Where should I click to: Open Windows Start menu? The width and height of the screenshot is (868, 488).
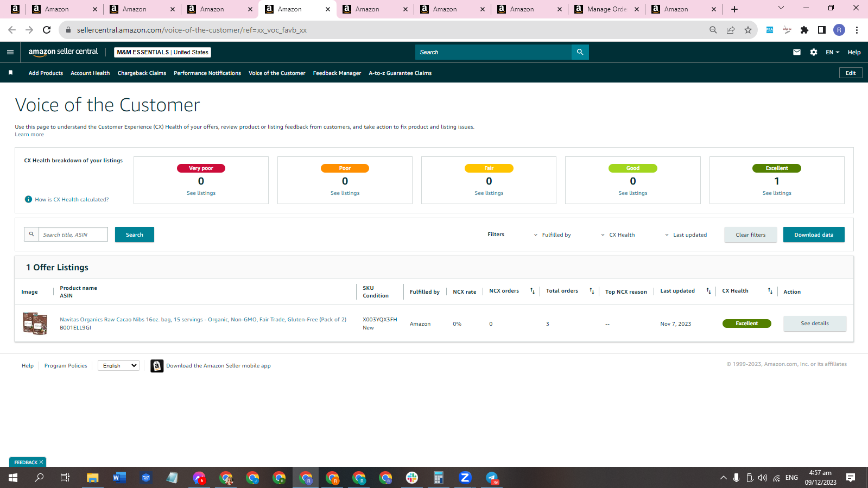point(13,478)
